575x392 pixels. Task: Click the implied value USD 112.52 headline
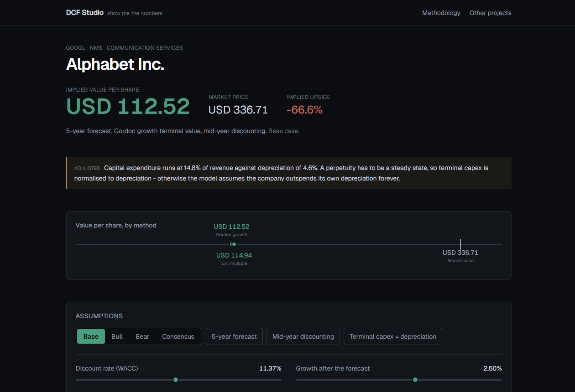[x=128, y=106]
